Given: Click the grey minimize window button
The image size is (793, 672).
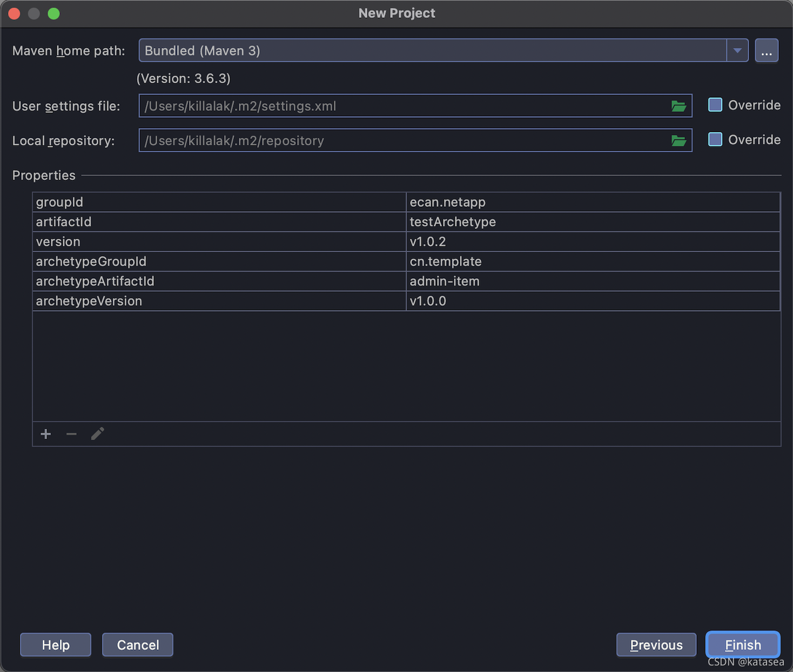Looking at the screenshot, I should tap(34, 14).
